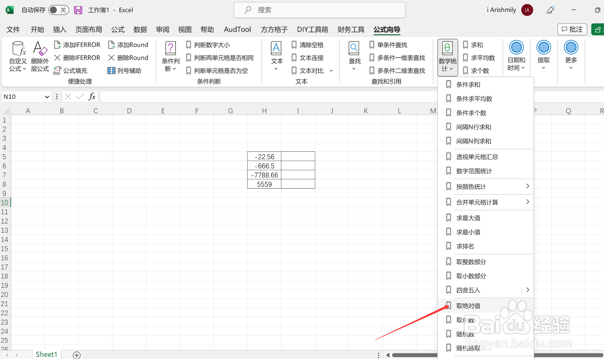
Task: Click 删除Round in the ribbon
Action: [x=128, y=58]
